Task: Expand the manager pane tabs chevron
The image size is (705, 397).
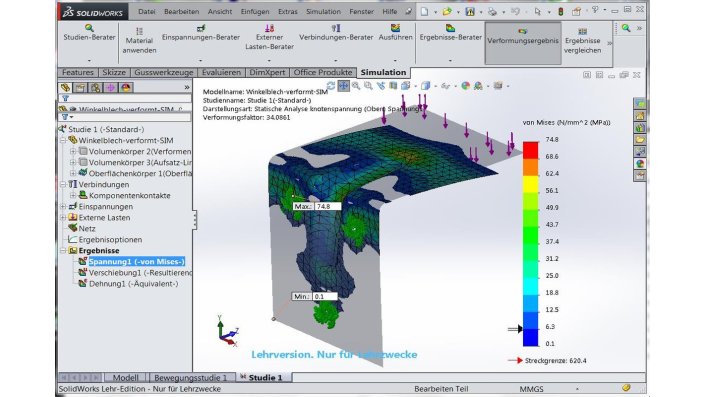Action: (187, 87)
